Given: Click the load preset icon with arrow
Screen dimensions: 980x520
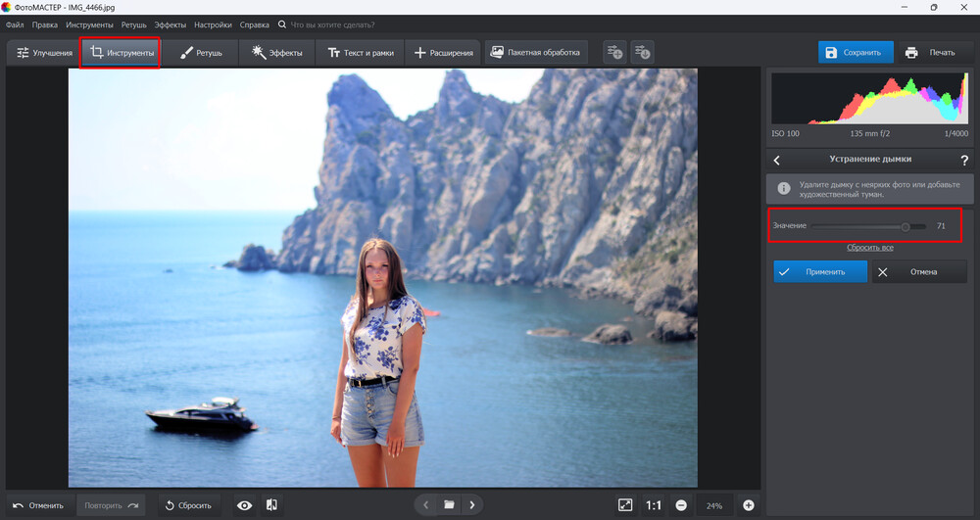Looking at the screenshot, I should 642,53.
